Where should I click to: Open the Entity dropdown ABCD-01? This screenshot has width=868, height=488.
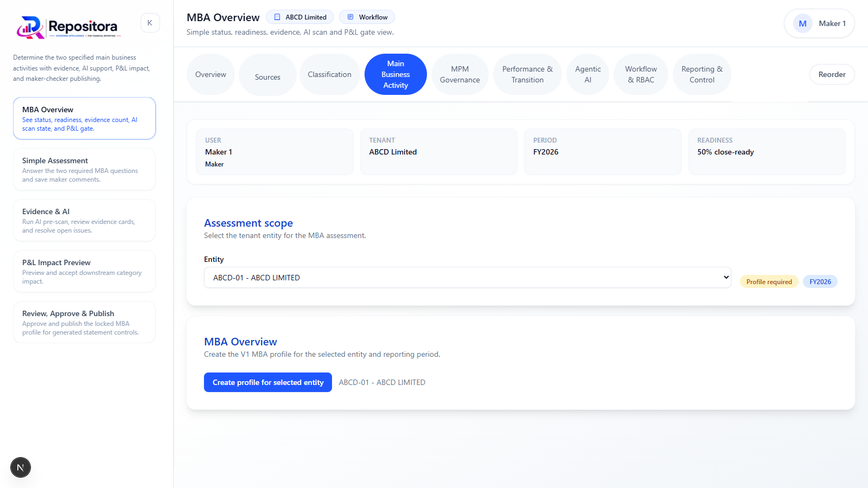[x=468, y=278]
